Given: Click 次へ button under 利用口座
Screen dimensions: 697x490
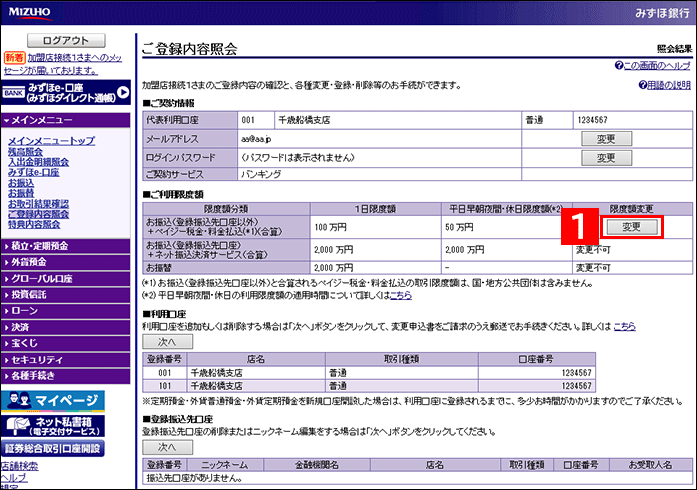Looking at the screenshot, I should (x=168, y=342).
